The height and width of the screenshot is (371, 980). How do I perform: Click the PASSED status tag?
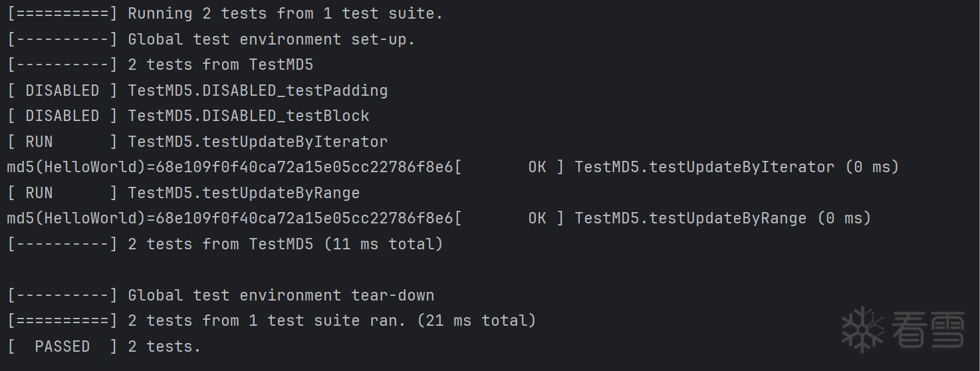62,346
